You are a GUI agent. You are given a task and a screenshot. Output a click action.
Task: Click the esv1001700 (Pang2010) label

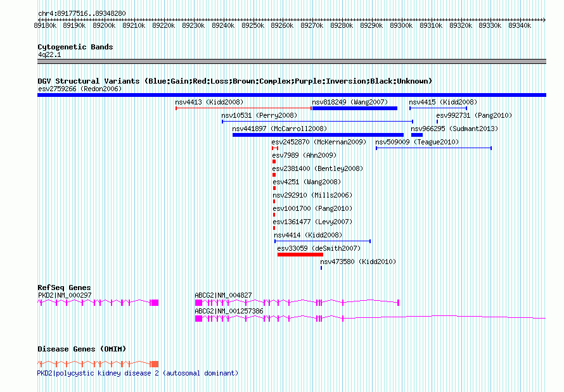[x=312, y=208]
